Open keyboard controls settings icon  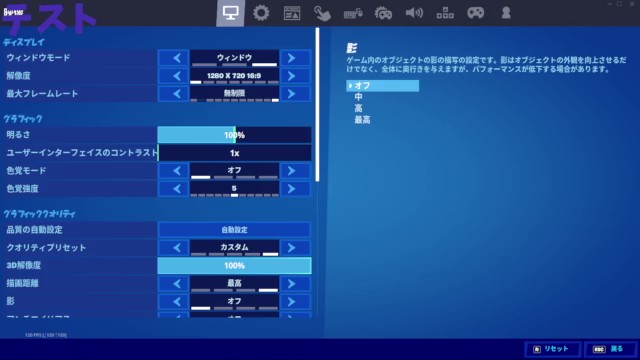(353, 13)
